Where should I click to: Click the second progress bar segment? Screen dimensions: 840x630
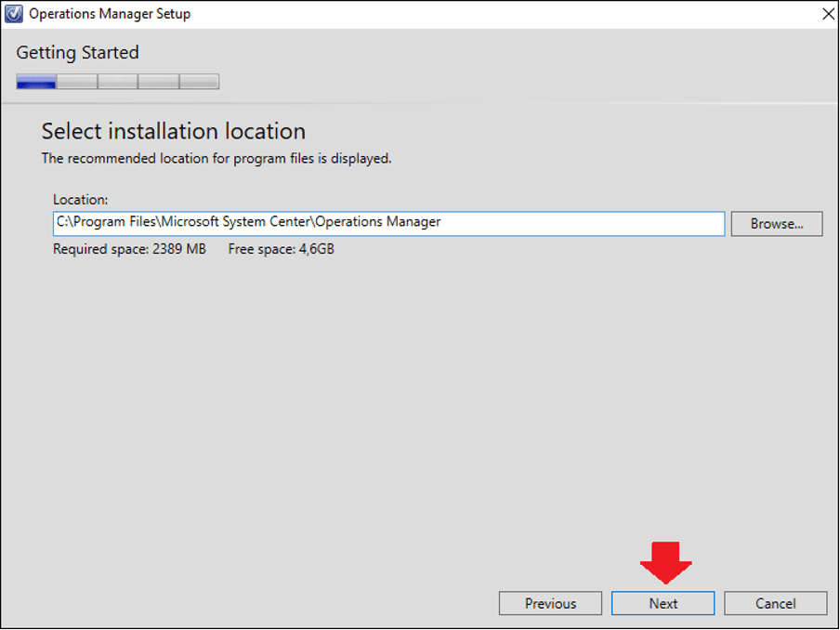click(x=75, y=81)
